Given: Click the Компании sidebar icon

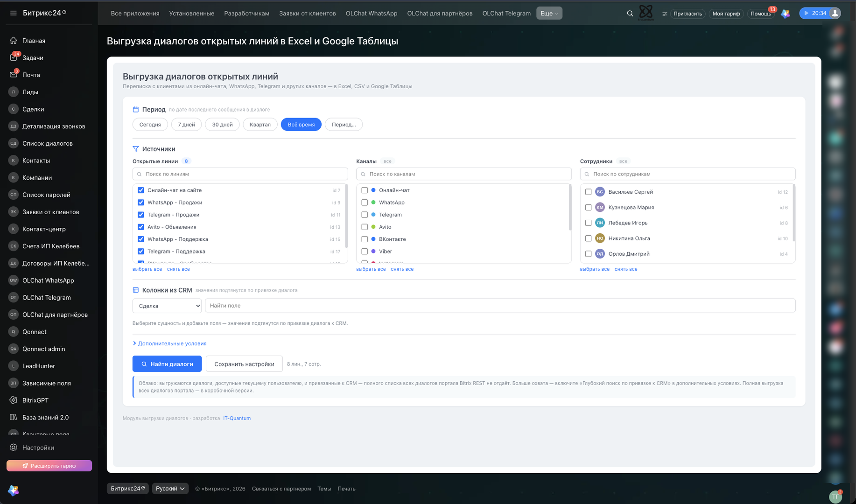Looking at the screenshot, I should click(14, 177).
